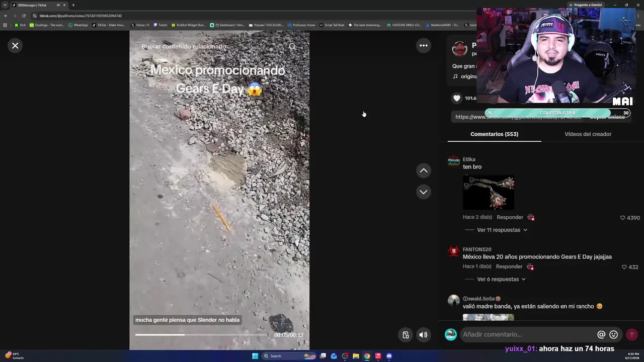Click the 'Pregunta a Gemini' button

click(586, 5)
